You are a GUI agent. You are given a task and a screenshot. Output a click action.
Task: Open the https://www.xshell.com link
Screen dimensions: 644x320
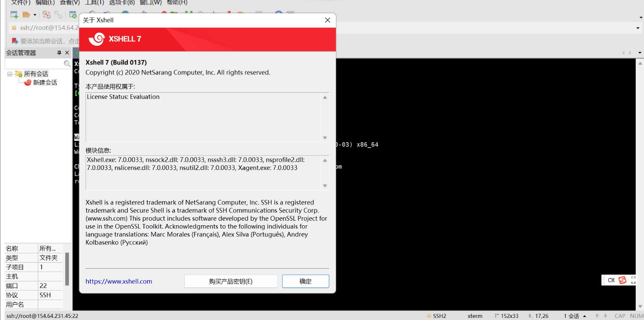[119, 281]
